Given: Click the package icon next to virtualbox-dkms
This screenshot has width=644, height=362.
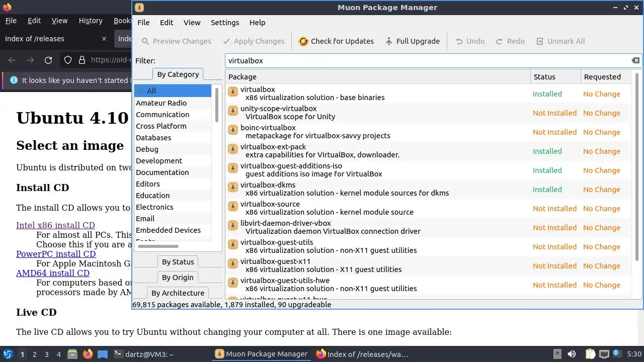Looking at the screenshot, I should pos(232,187).
